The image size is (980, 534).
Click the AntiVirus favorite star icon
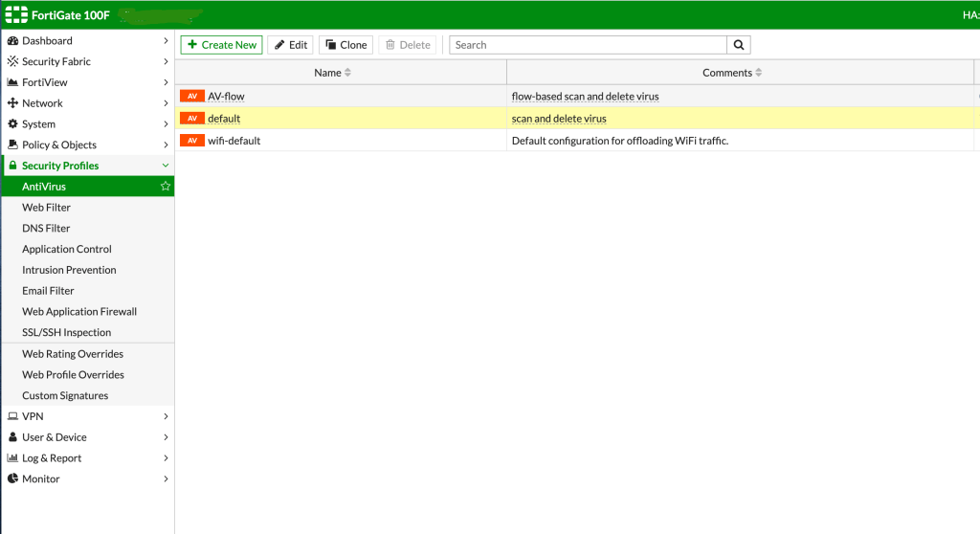166,187
